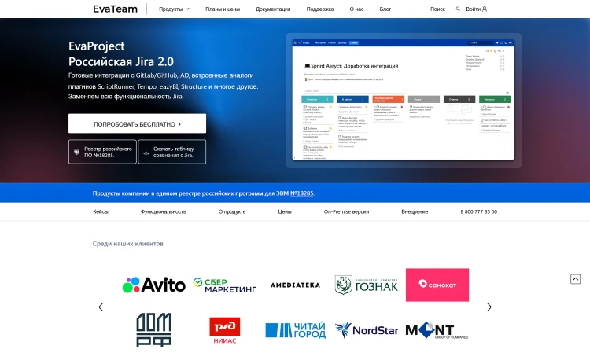This screenshot has width=590, height=364.
Task: Click the ДОМ.РФ logo
Action: [154, 329]
